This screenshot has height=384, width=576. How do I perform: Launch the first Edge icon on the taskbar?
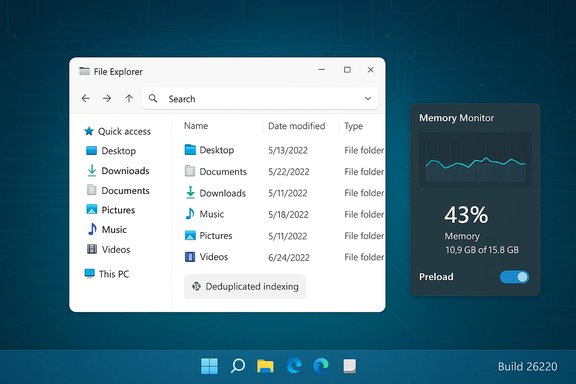click(x=294, y=366)
